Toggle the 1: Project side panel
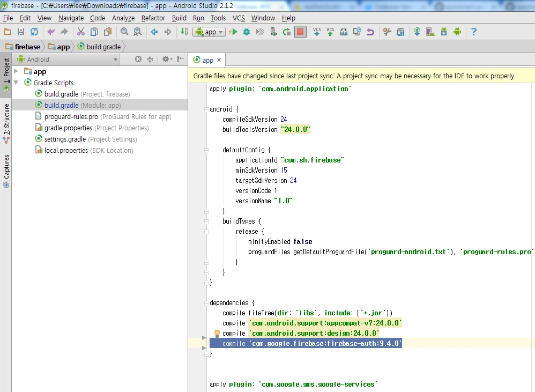The image size is (535, 392). (6, 73)
